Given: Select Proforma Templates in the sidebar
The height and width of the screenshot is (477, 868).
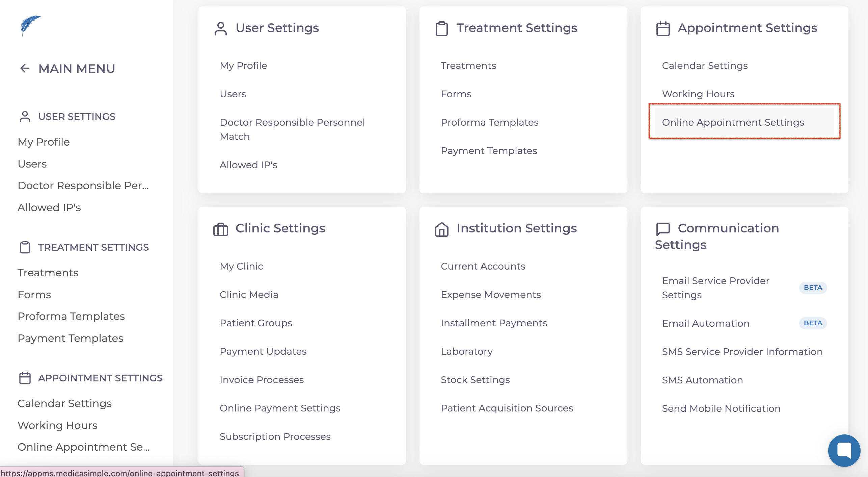Looking at the screenshot, I should [71, 316].
